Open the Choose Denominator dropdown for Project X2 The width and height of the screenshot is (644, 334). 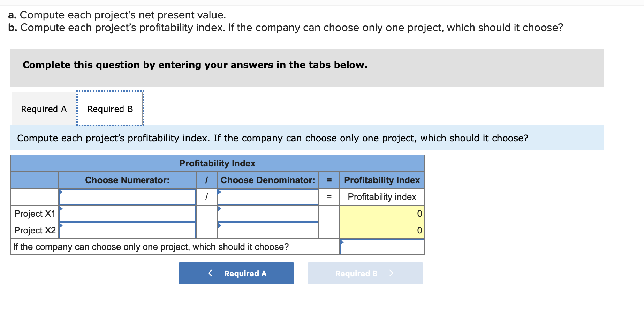pyautogui.click(x=268, y=230)
